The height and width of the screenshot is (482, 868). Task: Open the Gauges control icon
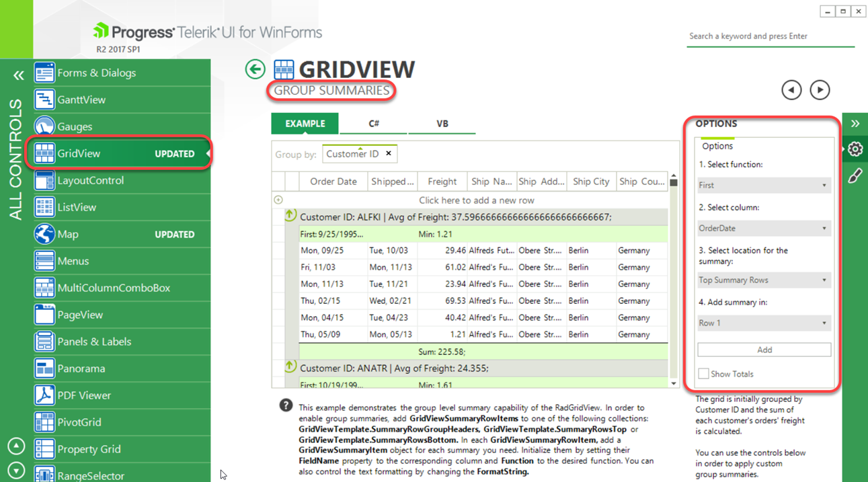pyautogui.click(x=44, y=126)
